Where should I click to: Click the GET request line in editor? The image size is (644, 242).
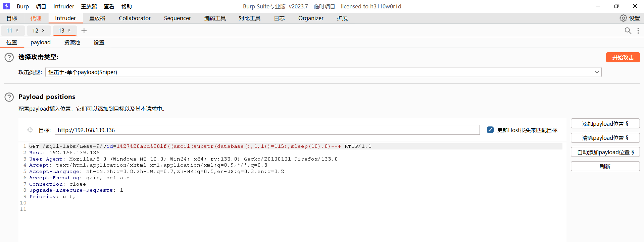(x=200, y=146)
